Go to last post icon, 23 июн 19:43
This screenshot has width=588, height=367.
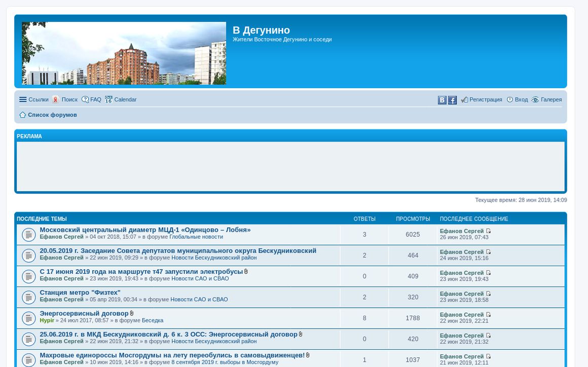(488, 273)
